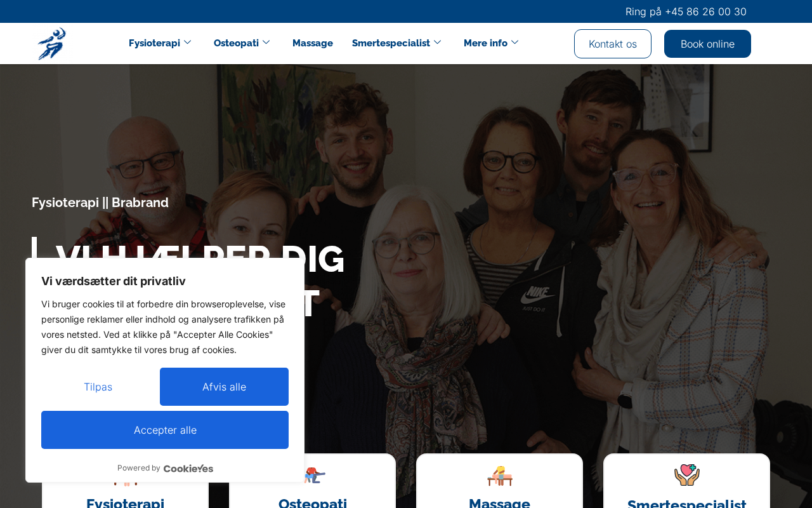812x508 pixels.
Task: Open the Smertespecialist dropdown chevron
Action: click(x=437, y=43)
